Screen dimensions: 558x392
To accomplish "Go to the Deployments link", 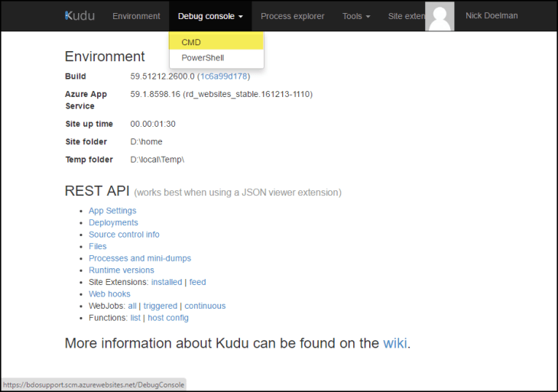I will pos(113,223).
